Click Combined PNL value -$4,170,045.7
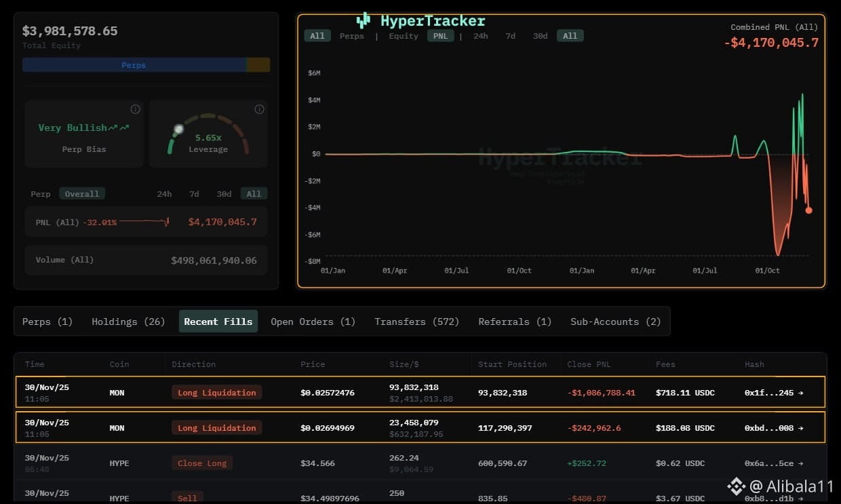Image resolution: width=841 pixels, height=504 pixels. tap(771, 43)
